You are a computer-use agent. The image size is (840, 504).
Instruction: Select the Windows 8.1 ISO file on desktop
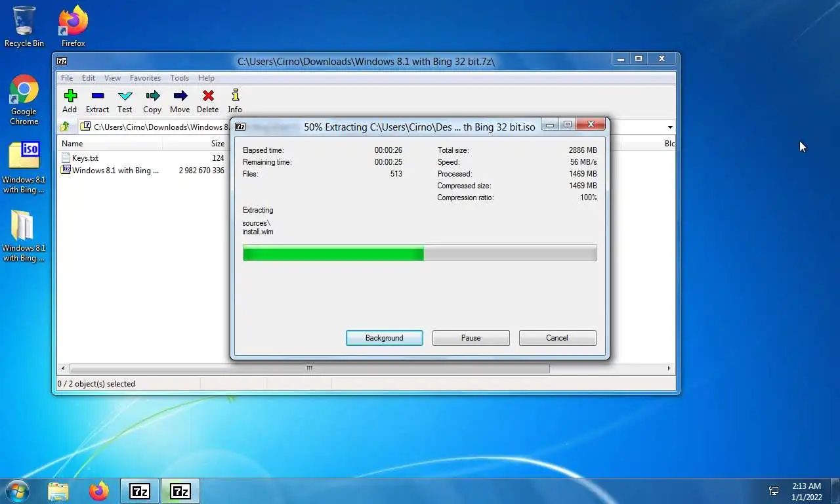[x=24, y=167]
